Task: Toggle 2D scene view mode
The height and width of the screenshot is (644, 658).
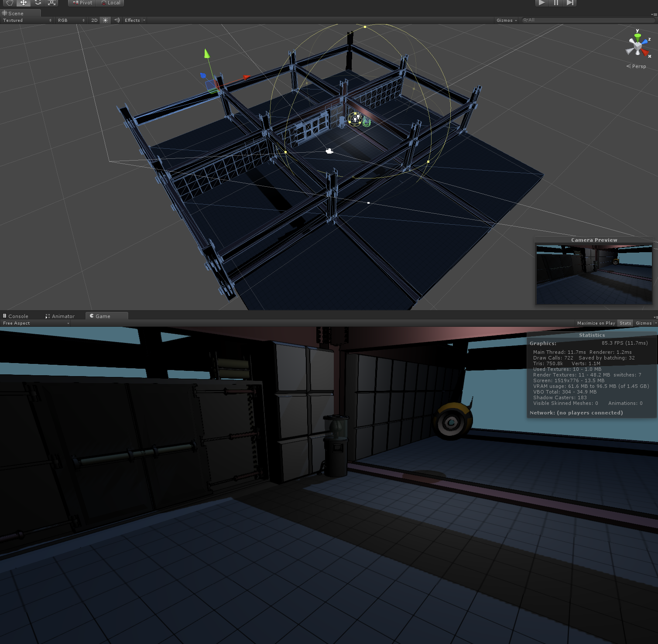Action: tap(94, 21)
